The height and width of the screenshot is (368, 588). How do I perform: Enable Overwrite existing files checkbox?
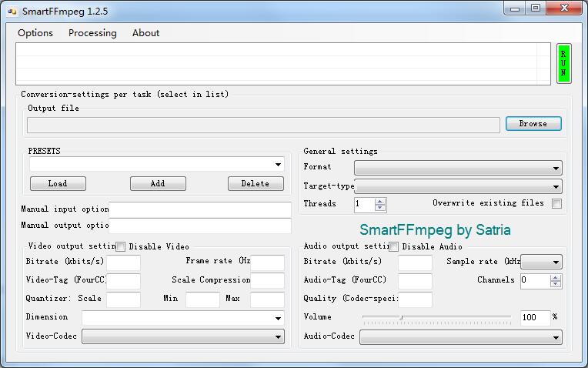(x=556, y=204)
